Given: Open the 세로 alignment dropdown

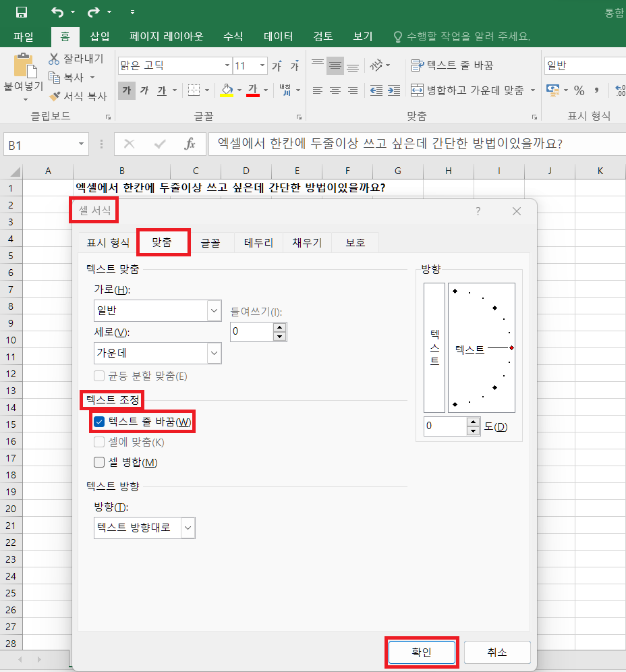Looking at the screenshot, I should [214, 353].
